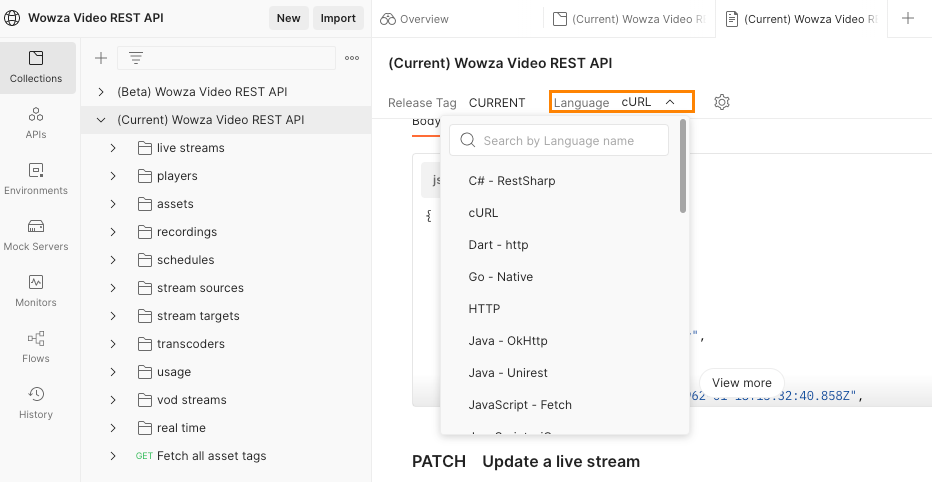Screen dimensions: 932x482
Task: Click the usage folder icon
Action: [x=144, y=371]
